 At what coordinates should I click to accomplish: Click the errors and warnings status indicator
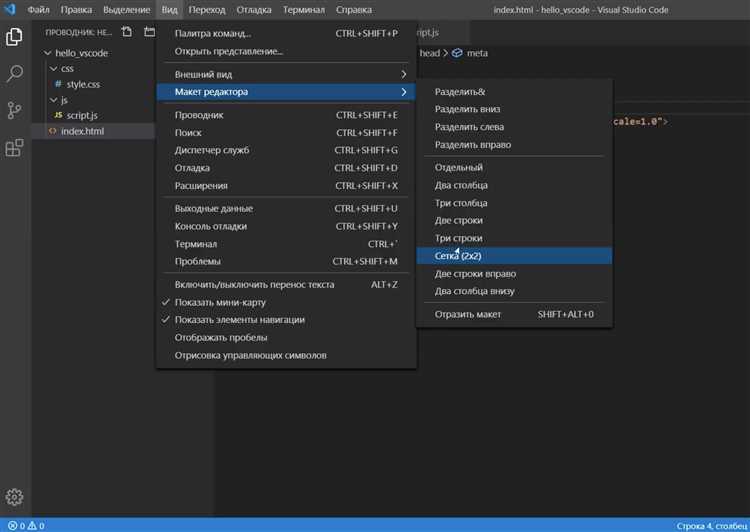pyautogui.click(x=22, y=525)
